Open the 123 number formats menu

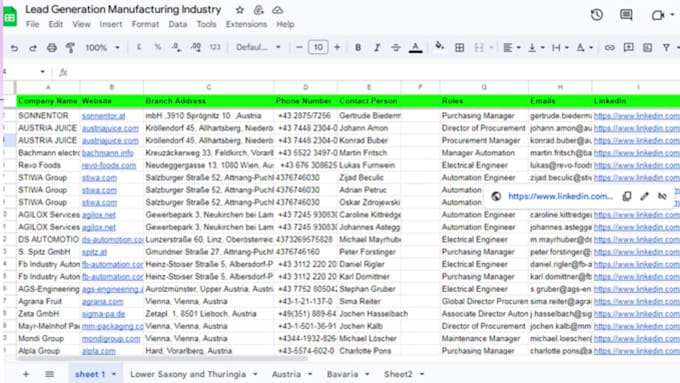pyautogui.click(x=215, y=47)
